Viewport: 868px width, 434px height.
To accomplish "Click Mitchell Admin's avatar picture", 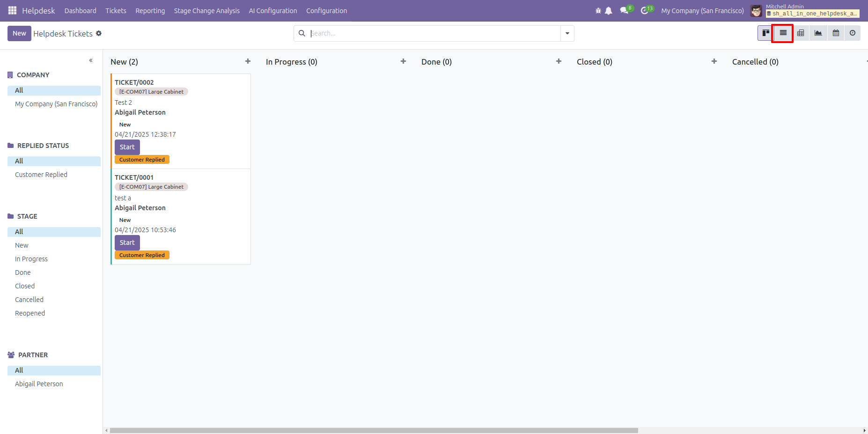I will [x=756, y=11].
